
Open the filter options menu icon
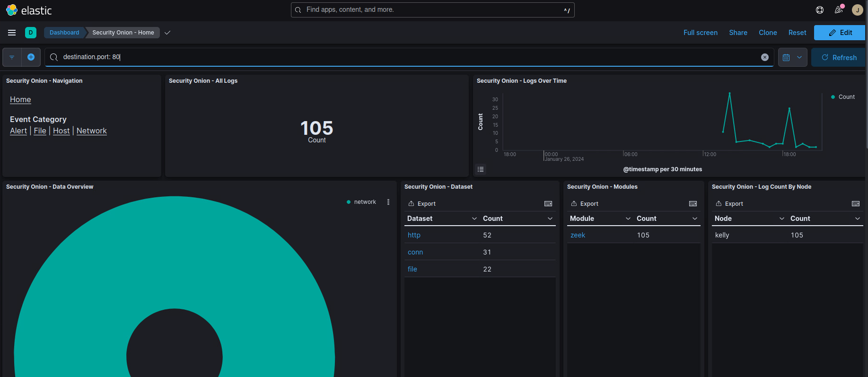(12, 57)
